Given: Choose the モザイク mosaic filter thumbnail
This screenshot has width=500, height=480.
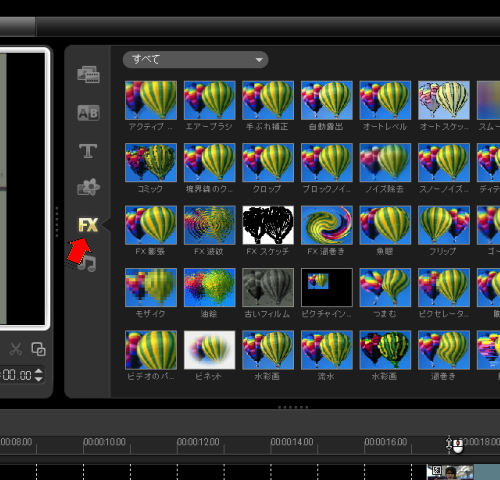Looking at the screenshot, I should [x=151, y=287].
